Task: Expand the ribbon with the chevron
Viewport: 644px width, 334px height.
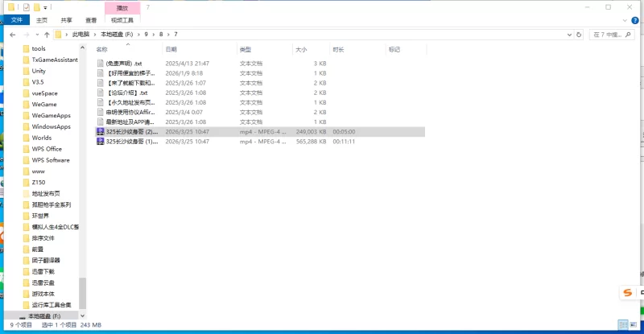Action: click(x=625, y=20)
